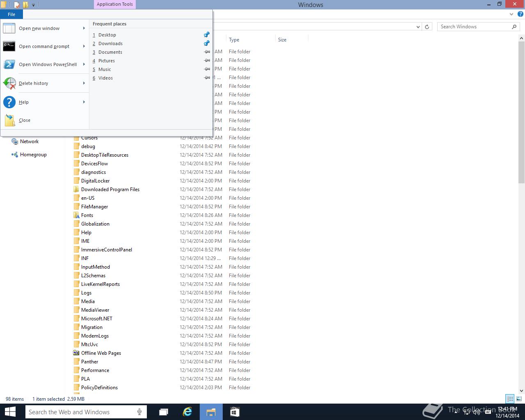
Task: Click the Windows PowerShell icon
Action: [x=9, y=64]
